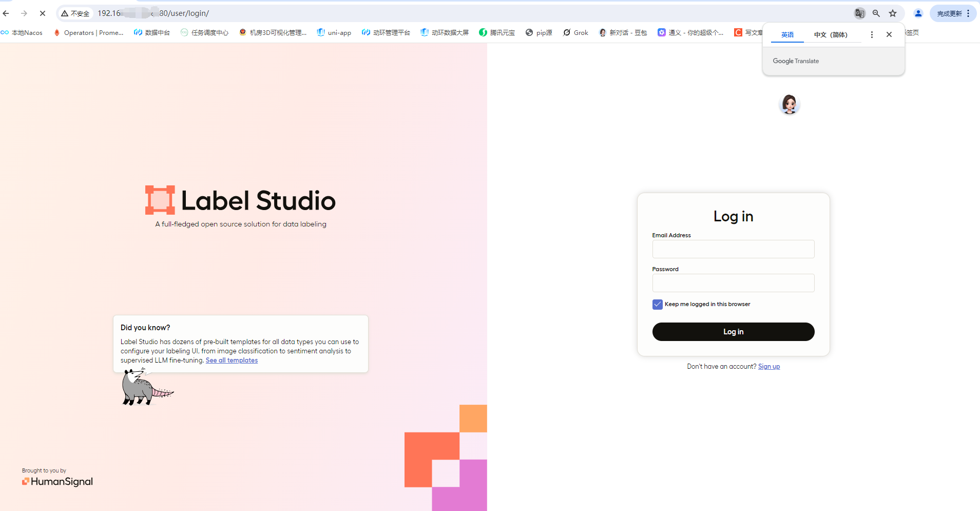The width and height of the screenshot is (980, 511).
Task: Open the See all templates link
Action: pos(232,361)
